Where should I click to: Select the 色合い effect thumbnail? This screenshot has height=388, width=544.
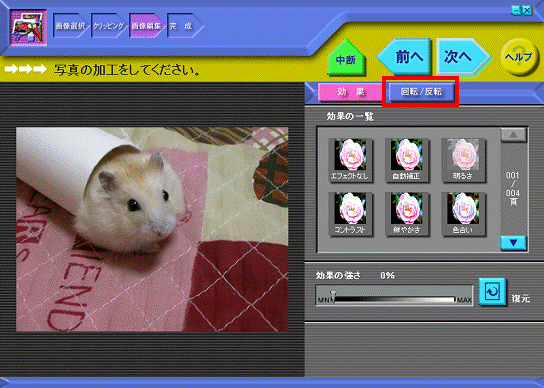(463, 214)
